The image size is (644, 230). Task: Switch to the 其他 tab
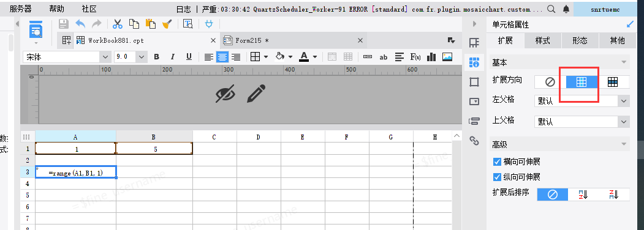coord(617,40)
